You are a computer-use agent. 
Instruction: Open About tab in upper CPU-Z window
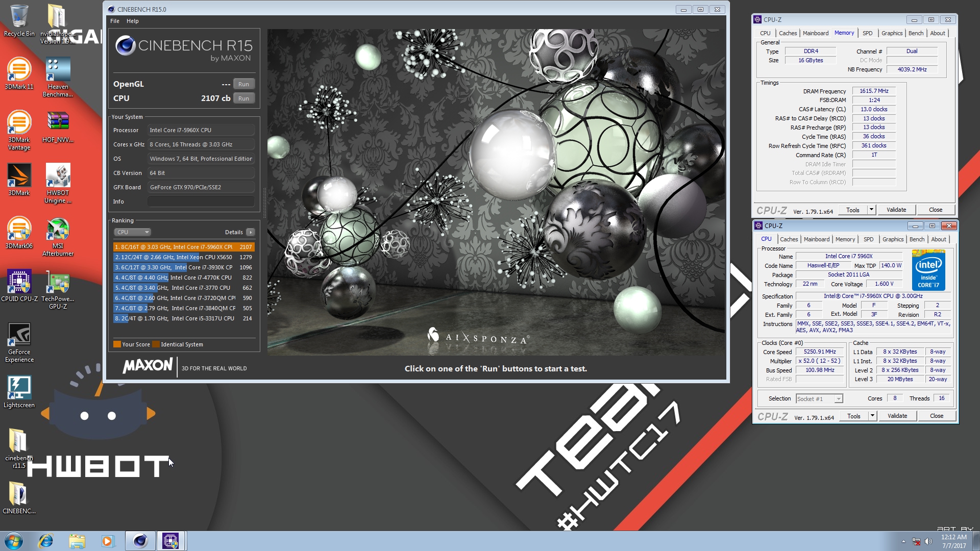(x=938, y=33)
